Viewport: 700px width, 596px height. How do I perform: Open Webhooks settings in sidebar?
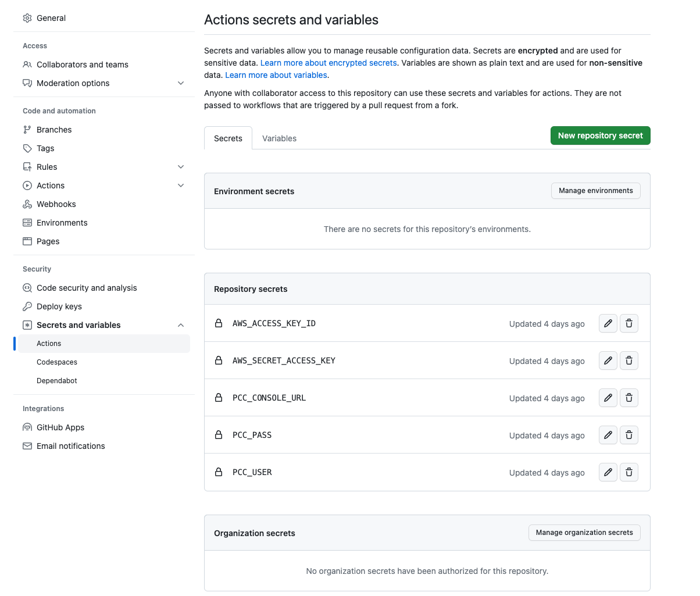(x=56, y=204)
